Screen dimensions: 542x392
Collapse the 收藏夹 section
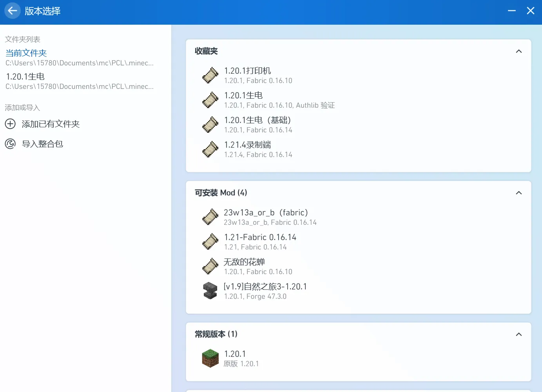click(518, 51)
